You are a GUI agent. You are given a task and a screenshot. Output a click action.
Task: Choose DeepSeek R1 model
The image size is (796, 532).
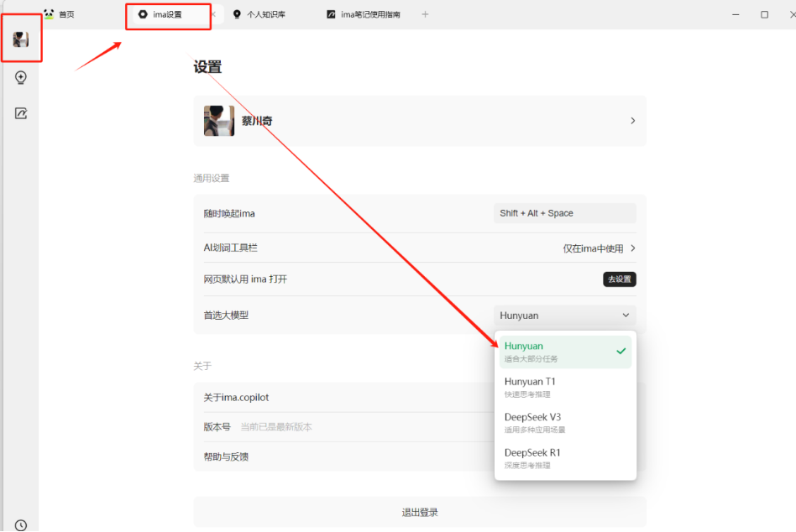coord(565,458)
